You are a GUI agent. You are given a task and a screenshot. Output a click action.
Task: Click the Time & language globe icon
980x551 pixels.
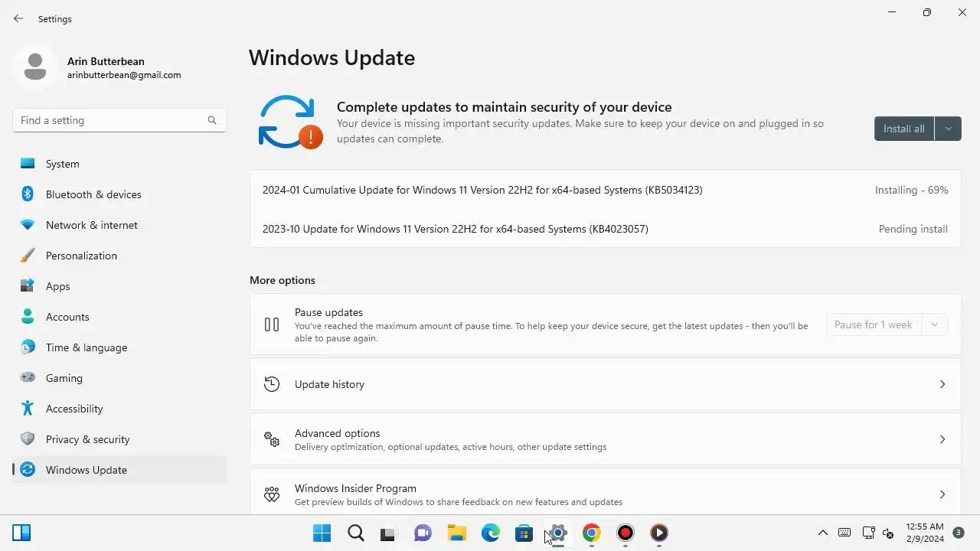pos(28,347)
